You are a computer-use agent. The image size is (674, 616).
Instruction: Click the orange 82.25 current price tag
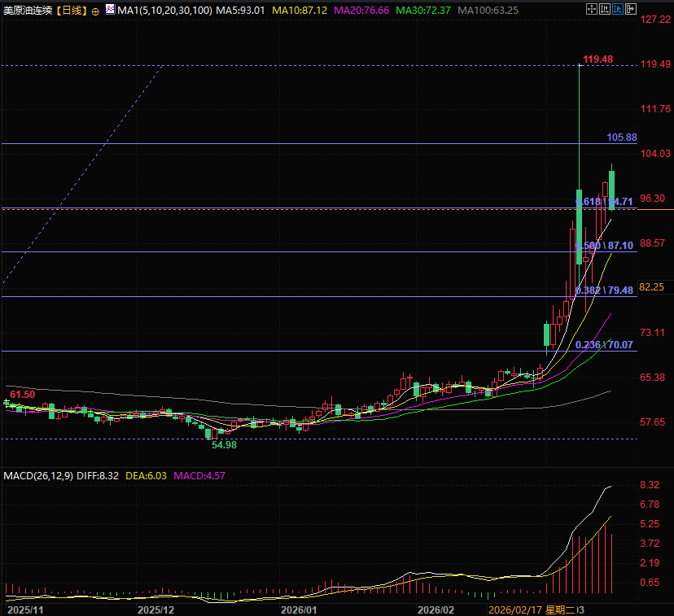coord(652,287)
